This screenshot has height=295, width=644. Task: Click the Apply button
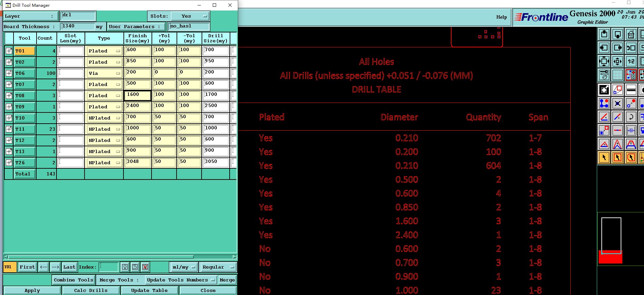point(32,290)
